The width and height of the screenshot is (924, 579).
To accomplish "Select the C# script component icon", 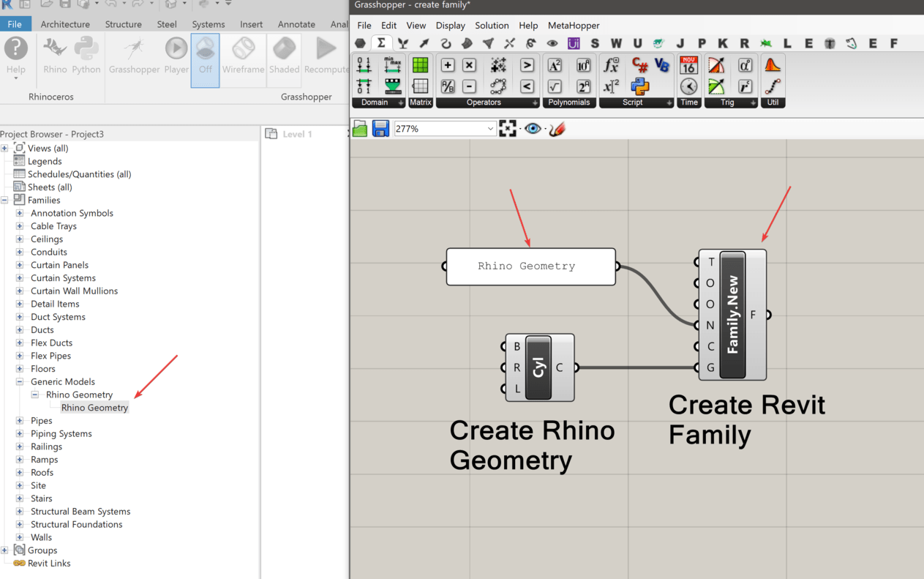I will pos(640,65).
